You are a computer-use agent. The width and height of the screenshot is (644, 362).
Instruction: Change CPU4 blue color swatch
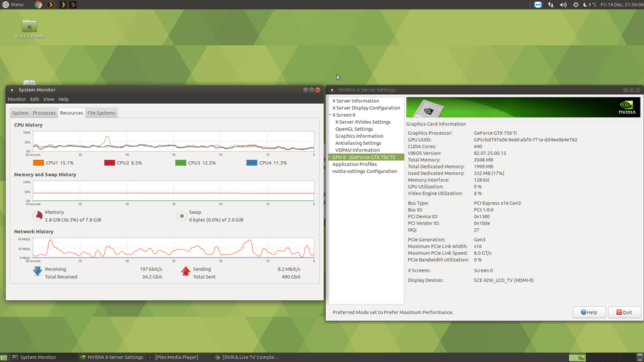click(x=252, y=163)
